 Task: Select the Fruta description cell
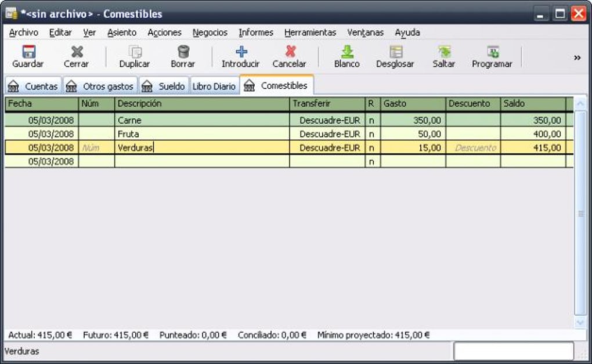tap(202, 134)
